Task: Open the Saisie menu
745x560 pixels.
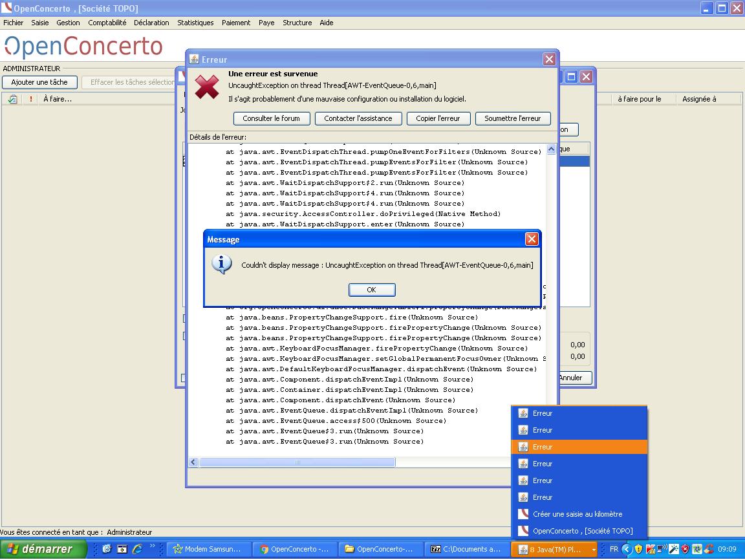Action: click(x=40, y=23)
